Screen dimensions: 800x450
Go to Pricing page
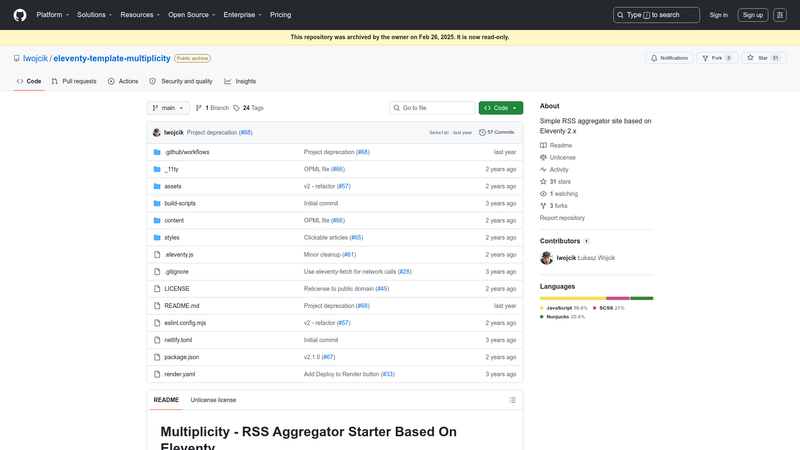(281, 15)
